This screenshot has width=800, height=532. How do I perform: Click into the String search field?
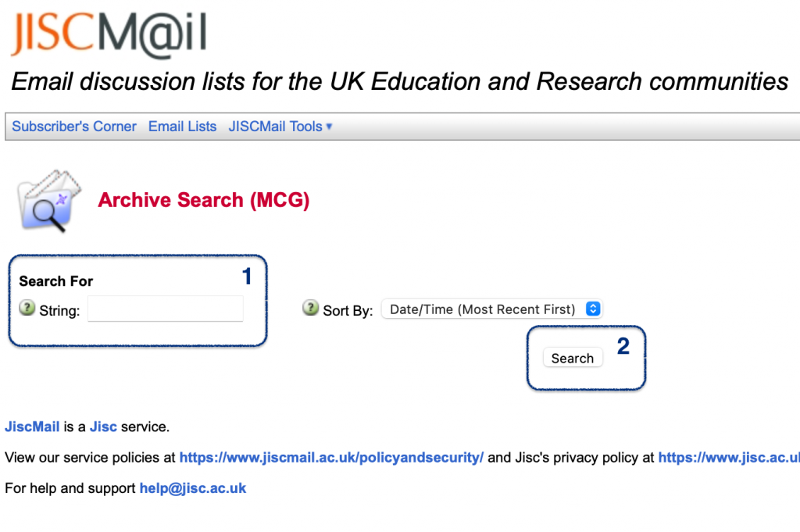click(x=166, y=309)
